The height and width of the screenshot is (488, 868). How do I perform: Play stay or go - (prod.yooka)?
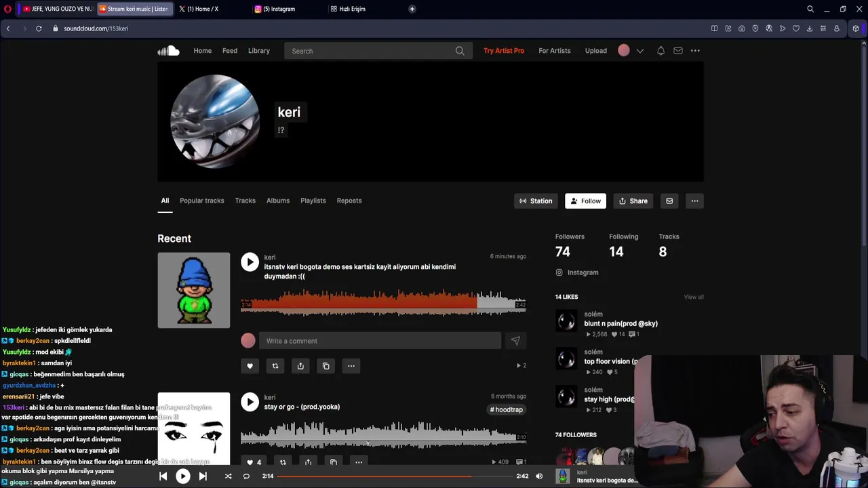(250, 402)
